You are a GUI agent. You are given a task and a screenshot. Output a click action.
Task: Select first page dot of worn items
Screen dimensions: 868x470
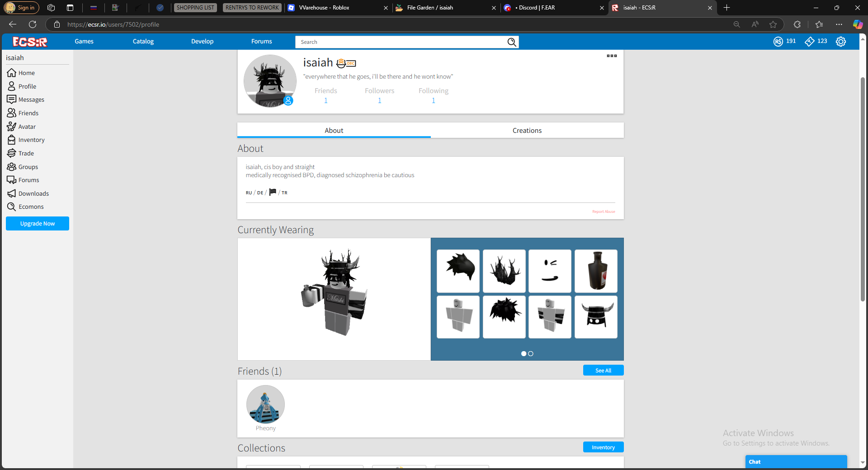(x=524, y=354)
